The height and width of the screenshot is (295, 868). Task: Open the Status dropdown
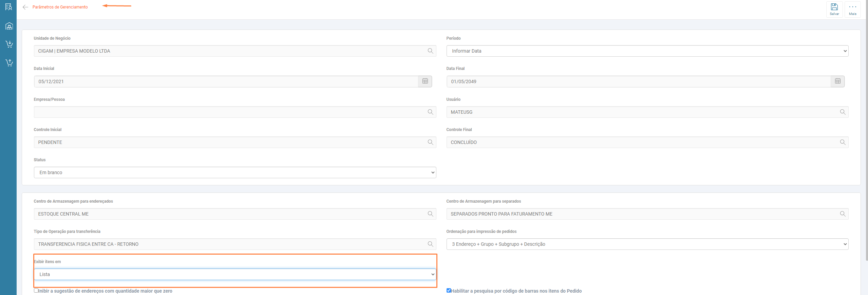[235, 172]
